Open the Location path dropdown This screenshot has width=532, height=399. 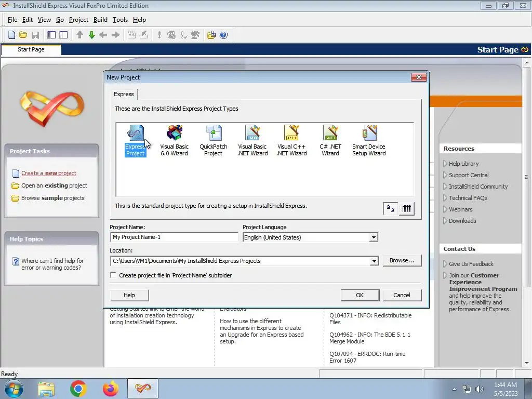[x=374, y=261]
